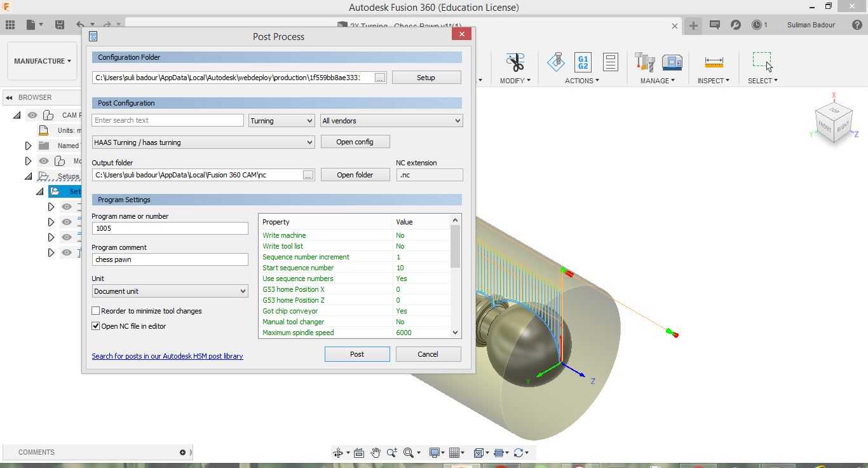Screen dimensions: 868x468
Task: Open the MODIFY menu
Action: [515, 81]
